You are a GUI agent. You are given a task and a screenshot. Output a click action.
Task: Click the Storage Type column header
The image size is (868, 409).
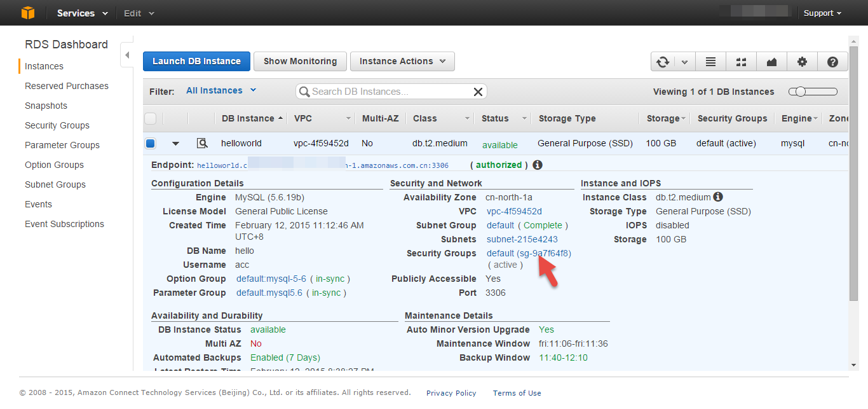pos(567,118)
